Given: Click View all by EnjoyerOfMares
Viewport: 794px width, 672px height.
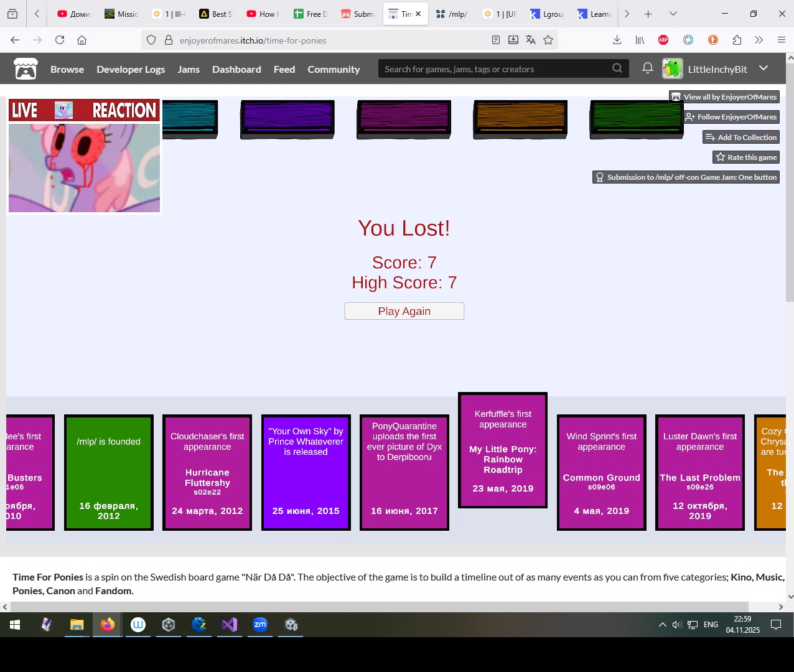Looking at the screenshot, I should pos(724,97).
